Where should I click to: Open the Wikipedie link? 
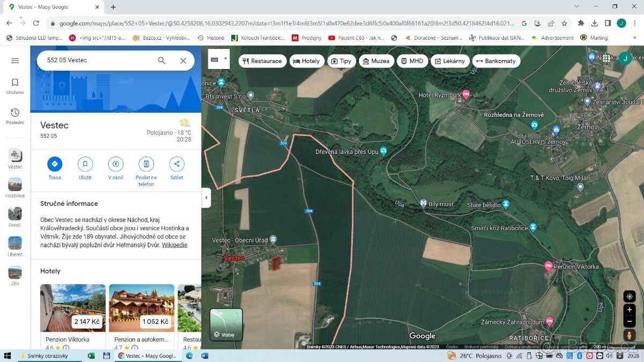[x=174, y=245]
